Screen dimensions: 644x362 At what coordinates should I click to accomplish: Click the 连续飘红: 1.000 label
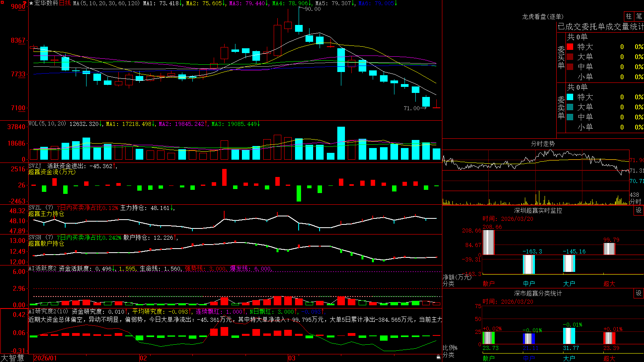219,312
